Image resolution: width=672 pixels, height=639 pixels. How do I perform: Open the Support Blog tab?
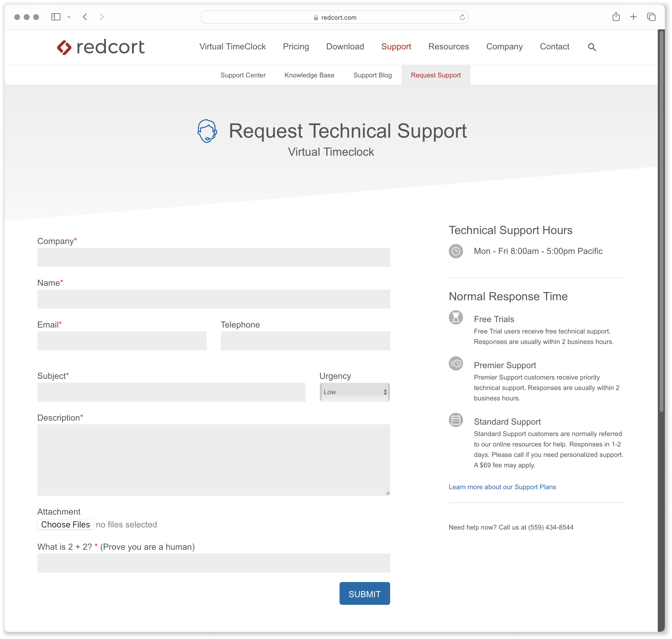[373, 75]
